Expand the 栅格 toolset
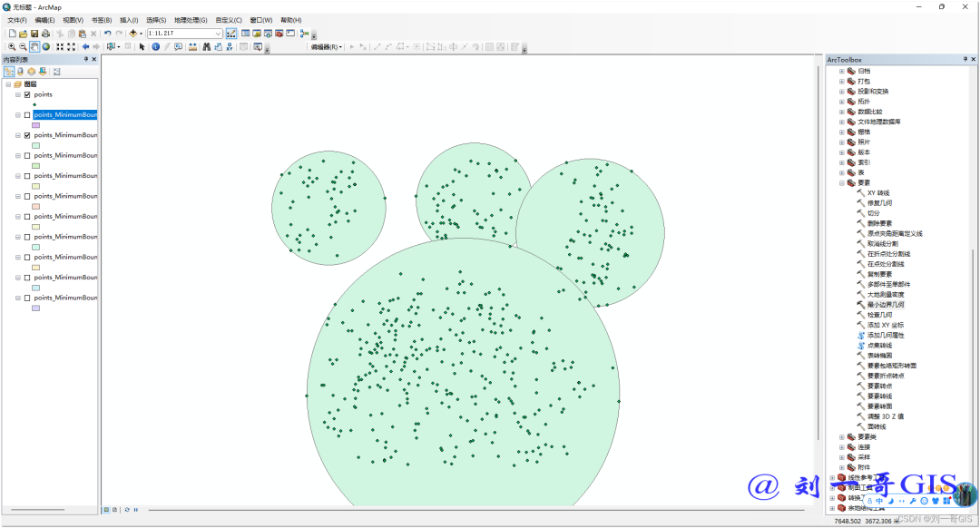The height and width of the screenshot is (528, 980). pyautogui.click(x=842, y=132)
